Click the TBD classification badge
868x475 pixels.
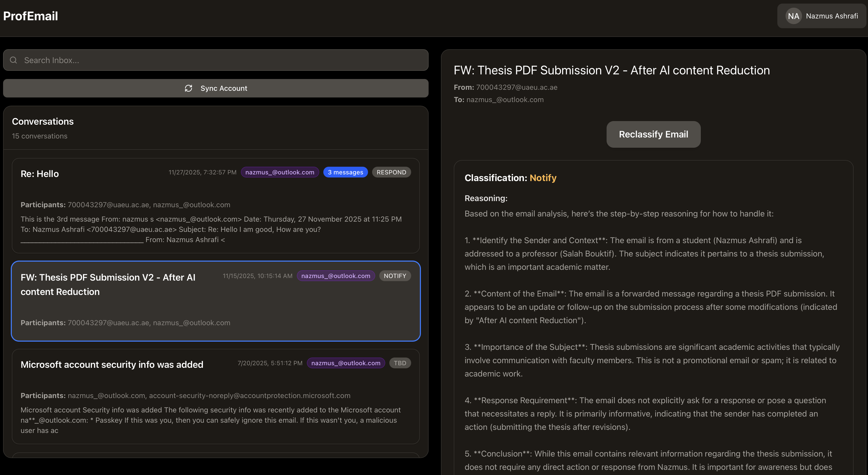click(x=400, y=363)
